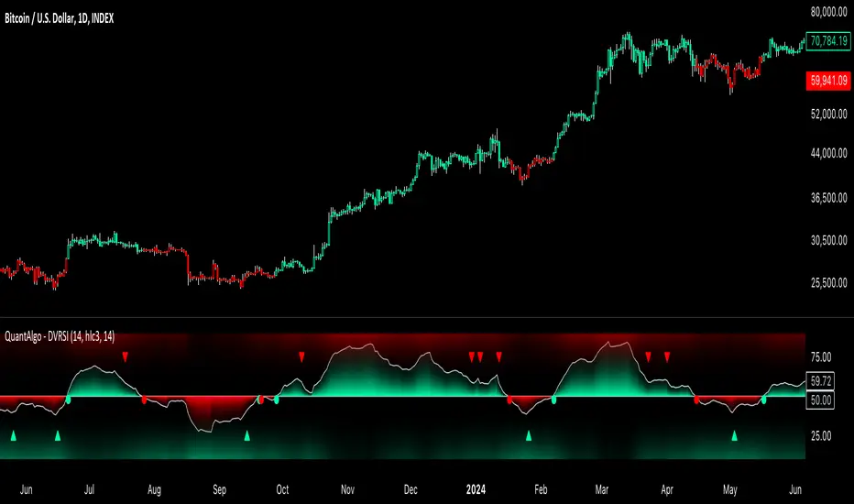854x504 pixels.
Task: Click the 36,500.00 price axis label
Action: coord(828,197)
